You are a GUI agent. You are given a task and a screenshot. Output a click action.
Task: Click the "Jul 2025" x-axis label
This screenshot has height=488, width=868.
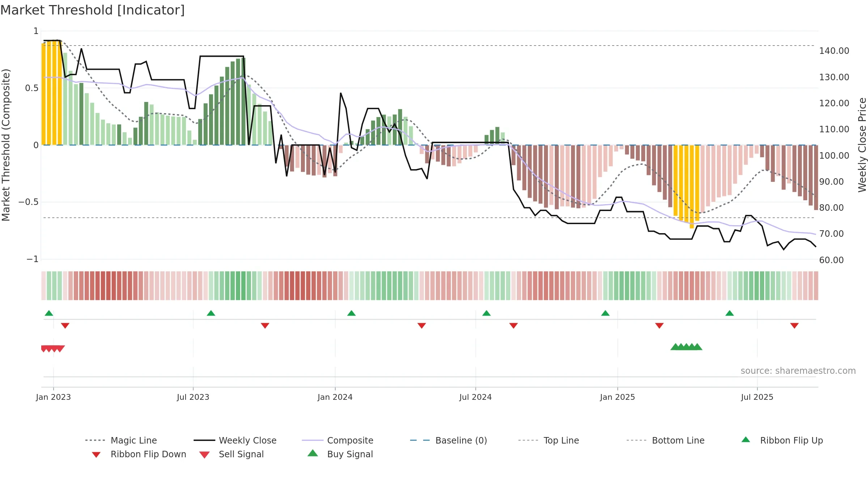pyautogui.click(x=757, y=397)
